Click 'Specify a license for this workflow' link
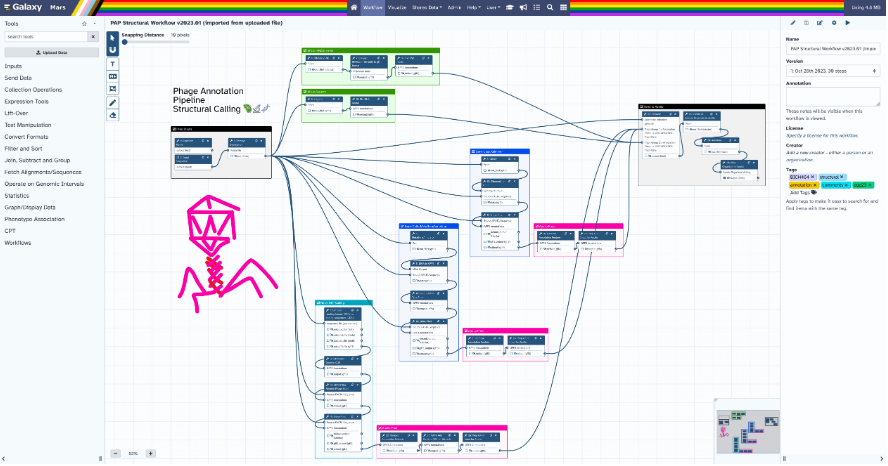The width and height of the screenshot is (888, 466). point(823,135)
